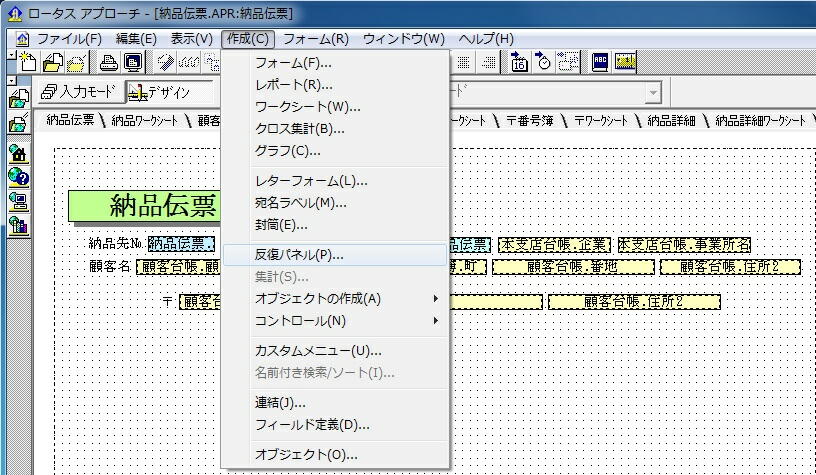Screen dimensions: 816x475
Task: Expand the コントロール(N) submenu
Action: coord(436,320)
